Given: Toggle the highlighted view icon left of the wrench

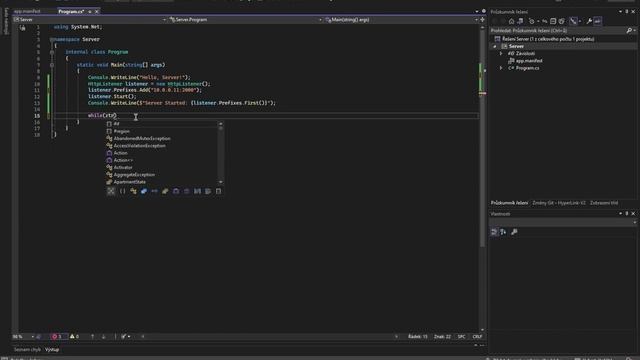Looking at the screenshot, I should click(573, 21).
